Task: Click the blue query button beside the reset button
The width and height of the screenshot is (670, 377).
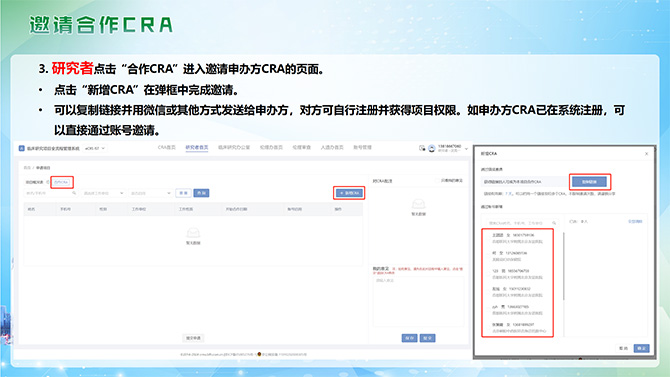Action: click(201, 193)
